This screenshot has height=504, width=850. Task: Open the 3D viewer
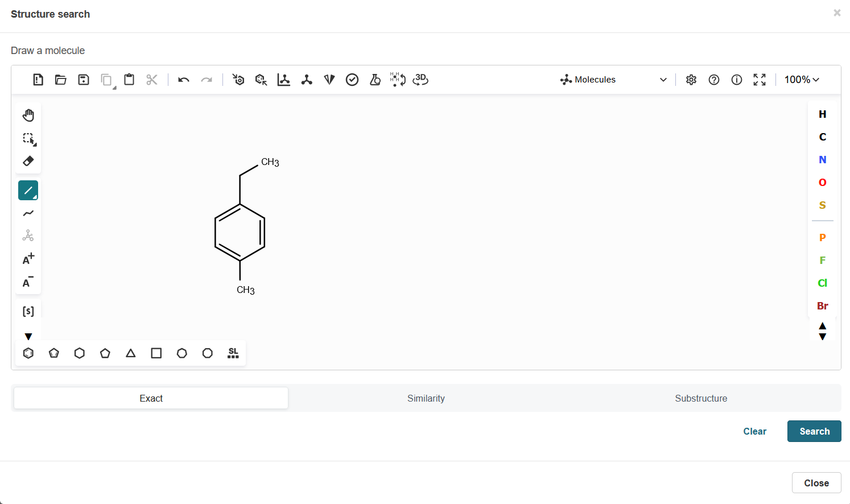[420, 80]
